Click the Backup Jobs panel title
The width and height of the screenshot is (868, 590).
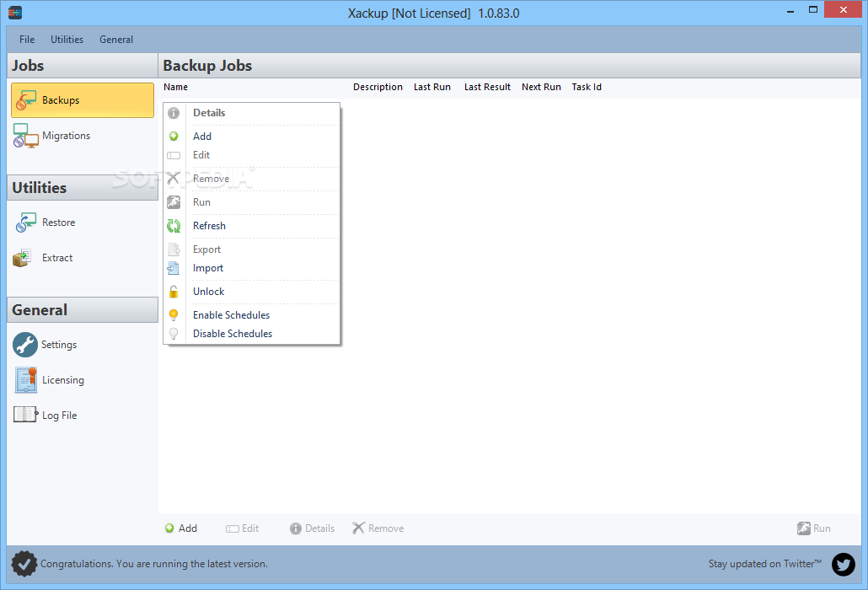207,65
